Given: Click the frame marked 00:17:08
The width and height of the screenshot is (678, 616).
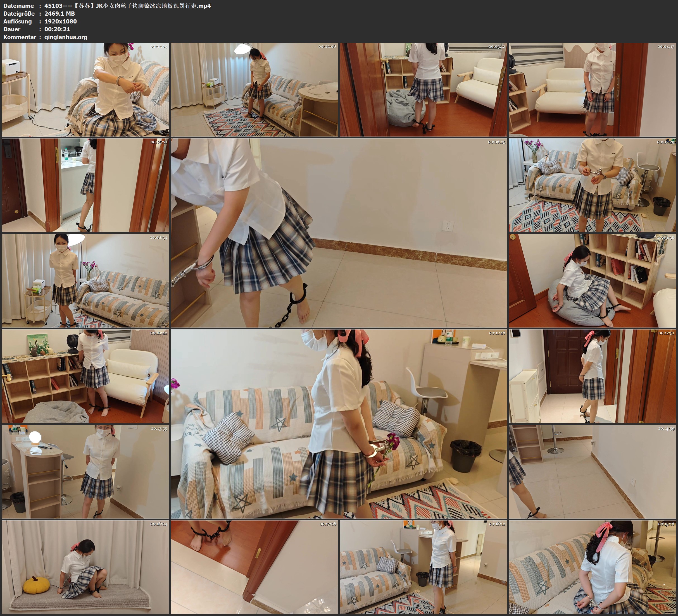Looking at the screenshot, I should coord(254,567).
